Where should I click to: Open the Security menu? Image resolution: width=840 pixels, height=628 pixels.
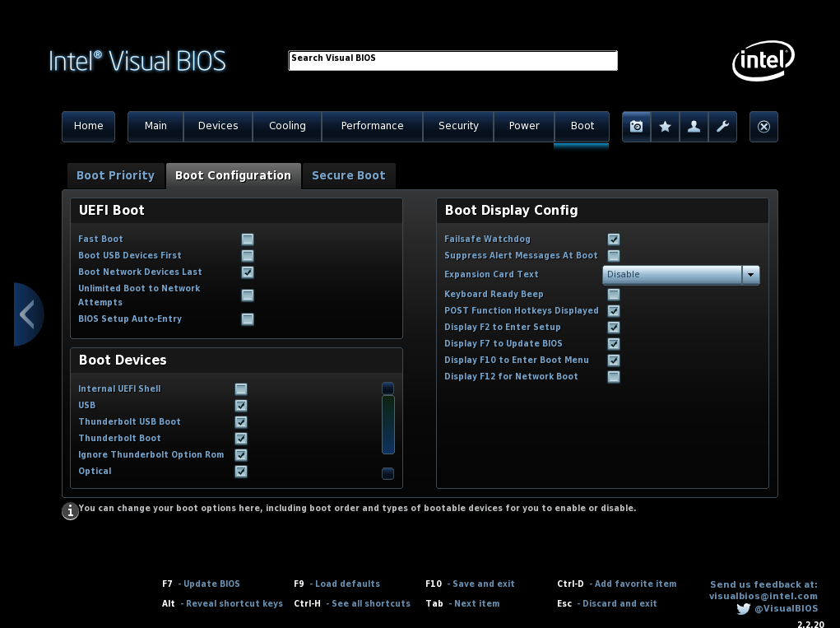(458, 127)
